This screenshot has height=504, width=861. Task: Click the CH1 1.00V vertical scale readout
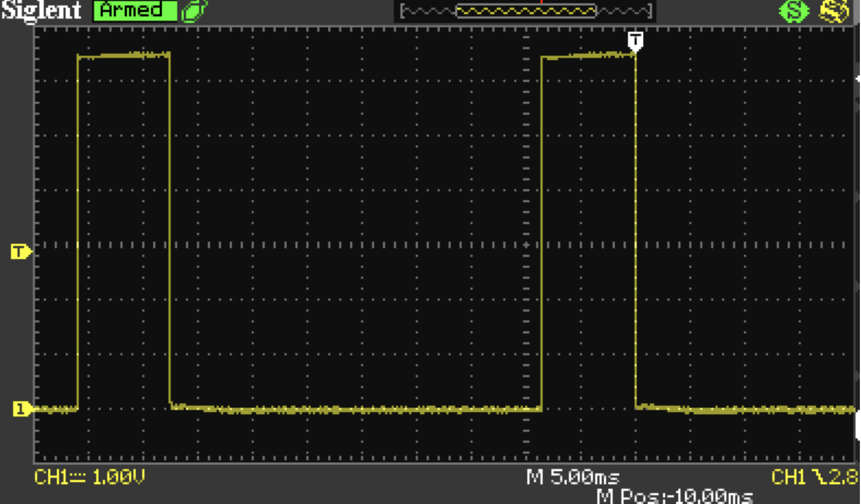pyautogui.click(x=90, y=477)
